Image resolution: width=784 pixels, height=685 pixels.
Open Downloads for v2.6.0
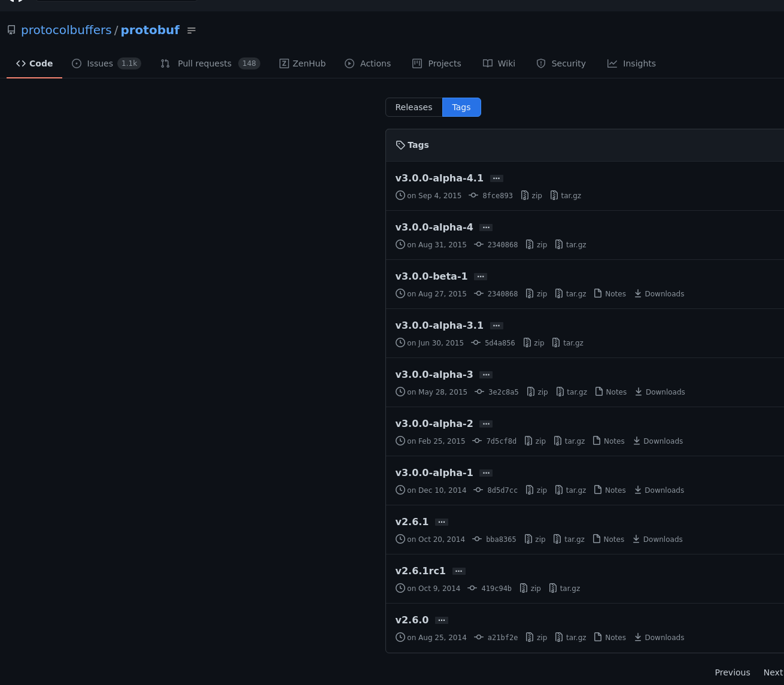pyautogui.click(x=659, y=638)
